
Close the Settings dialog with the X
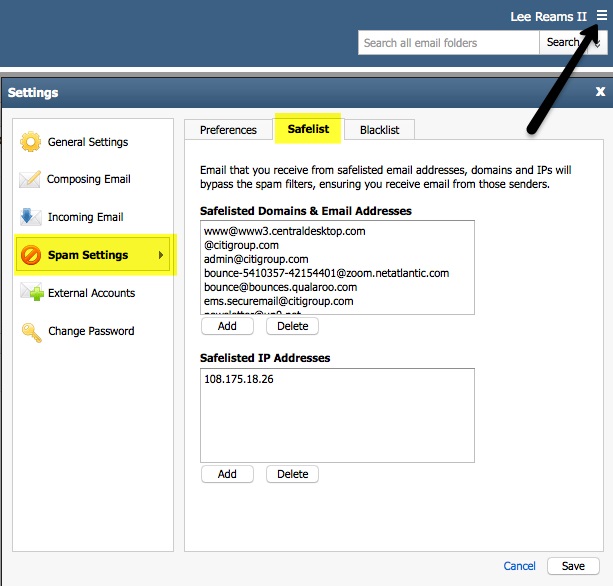click(600, 92)
